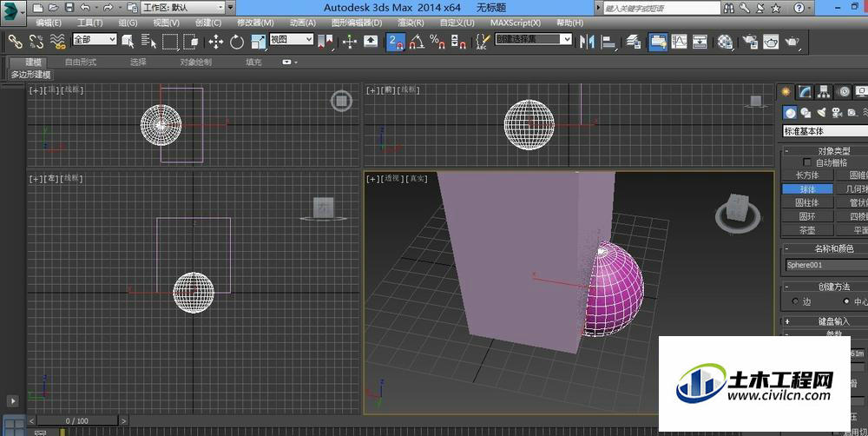Activate the Select and Rotate tool

[x=237, y=41]
